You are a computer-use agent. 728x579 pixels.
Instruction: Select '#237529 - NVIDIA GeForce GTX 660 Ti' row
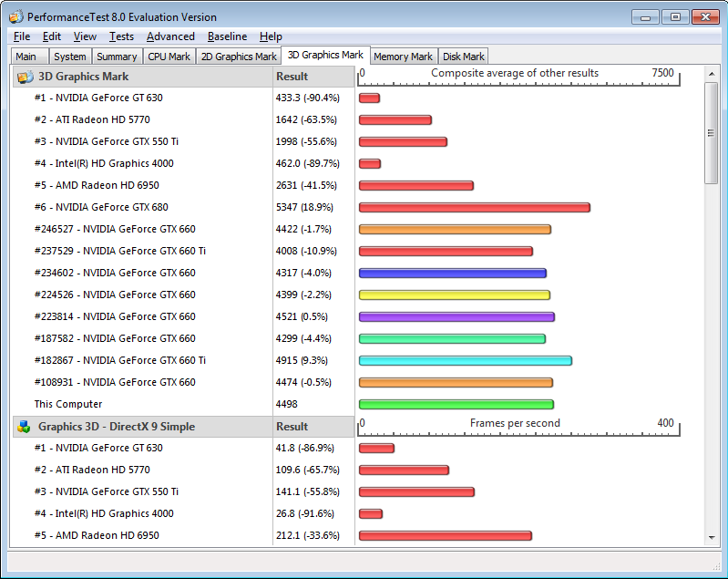click(119, 251)
